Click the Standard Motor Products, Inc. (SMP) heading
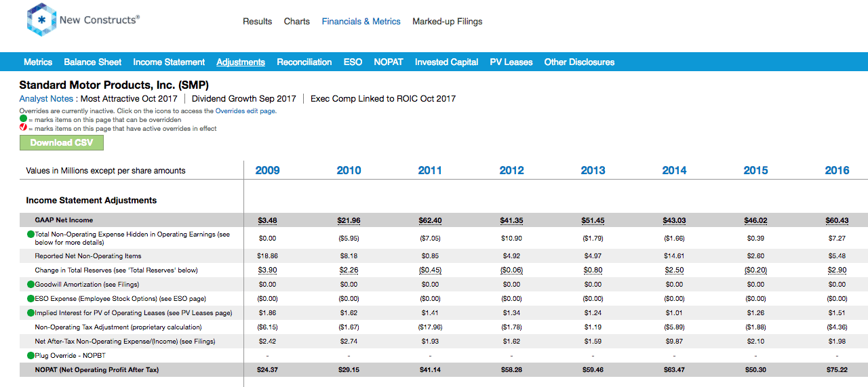 (x=114, y=85)
